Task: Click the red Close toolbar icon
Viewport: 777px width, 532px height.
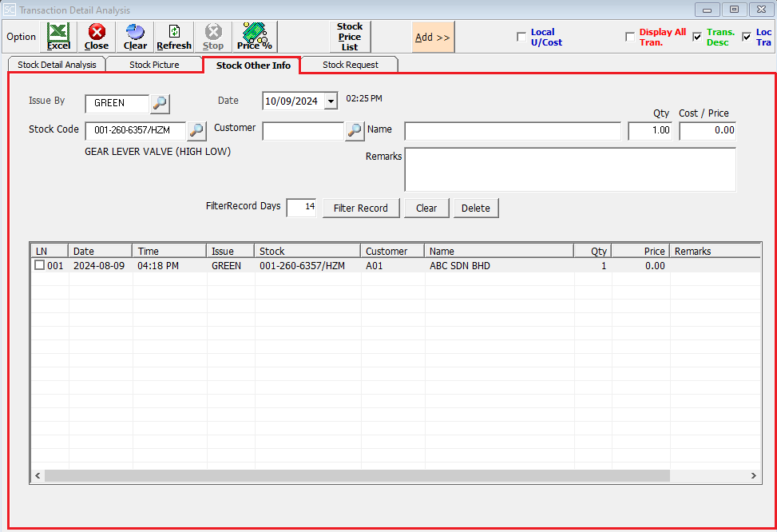Action: coord(96,37)
